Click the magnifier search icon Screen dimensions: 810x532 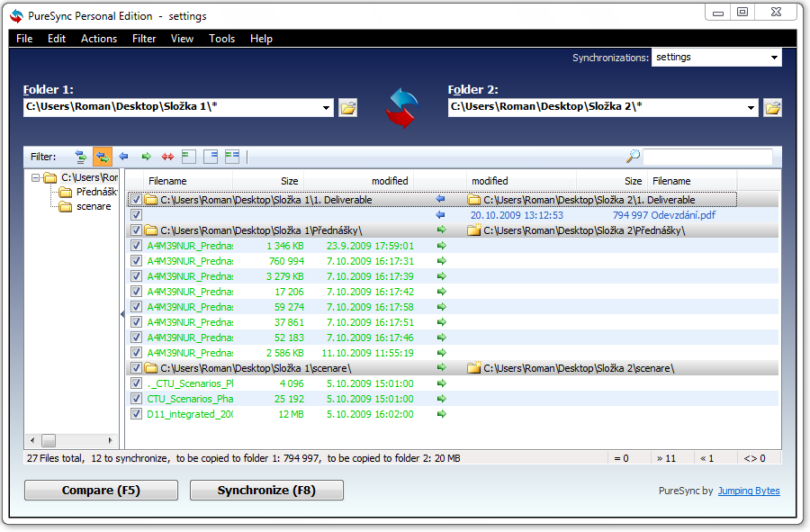pos(633,156)
